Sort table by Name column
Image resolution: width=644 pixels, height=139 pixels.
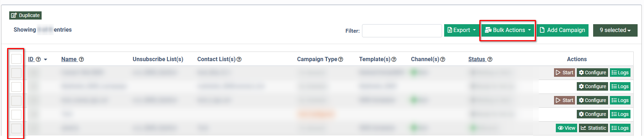[69, 59]
